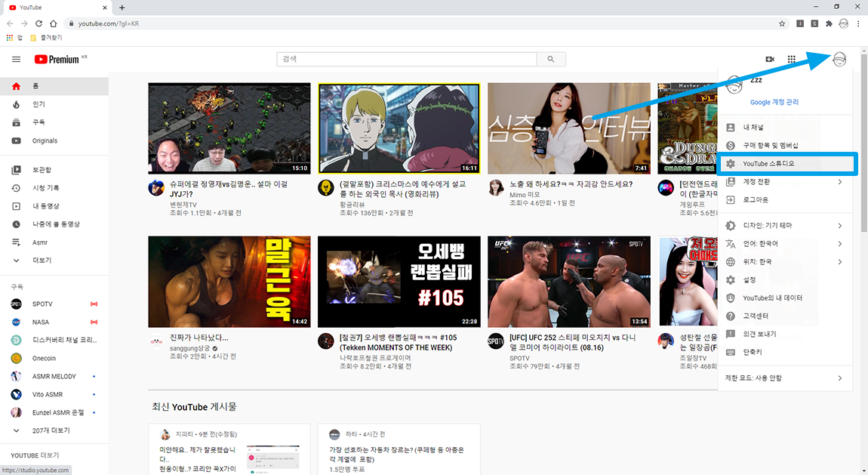Open Watch later (나중에 볼 동영상)
868x475 pixels.
tap(54, 224)
